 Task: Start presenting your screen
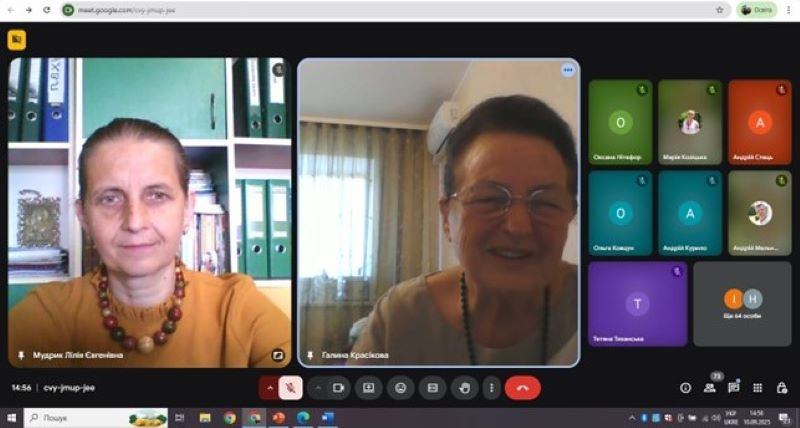tap(369, 388)
